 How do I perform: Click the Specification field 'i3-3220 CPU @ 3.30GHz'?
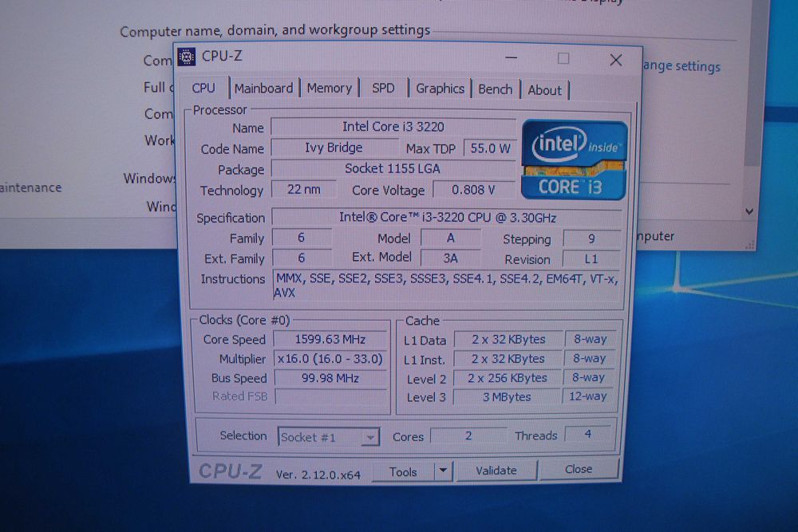point(448,218)
